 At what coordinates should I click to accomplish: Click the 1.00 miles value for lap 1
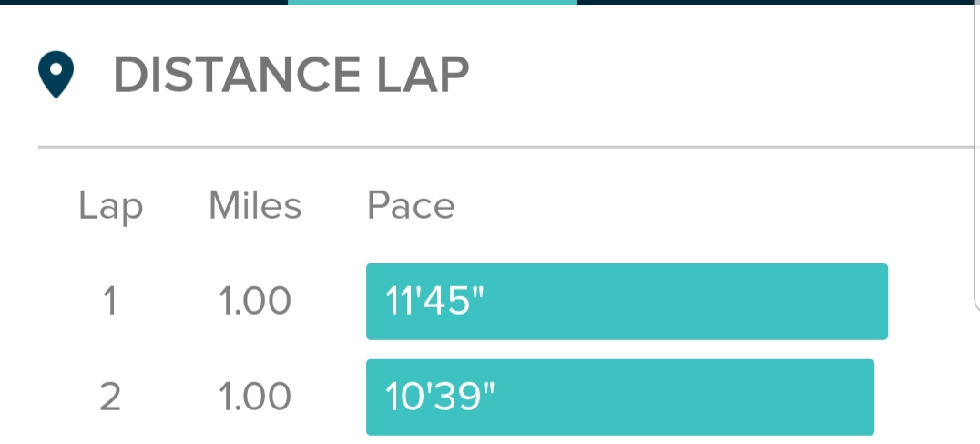[x=255, y=301]
